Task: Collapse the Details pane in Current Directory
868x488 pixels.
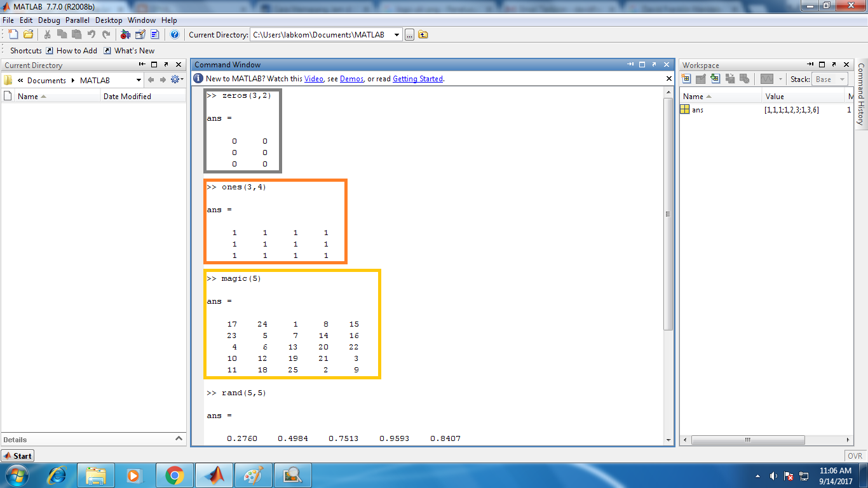Action: (179, 439)
